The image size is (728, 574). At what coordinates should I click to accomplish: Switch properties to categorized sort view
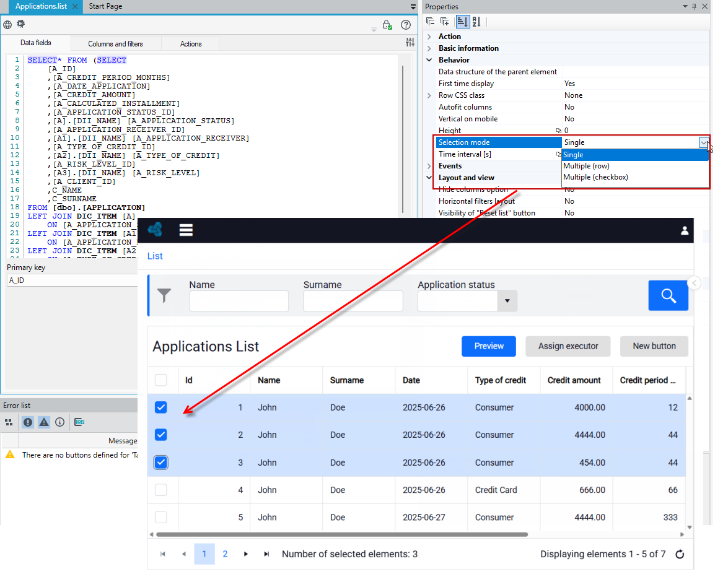point(462,21)
